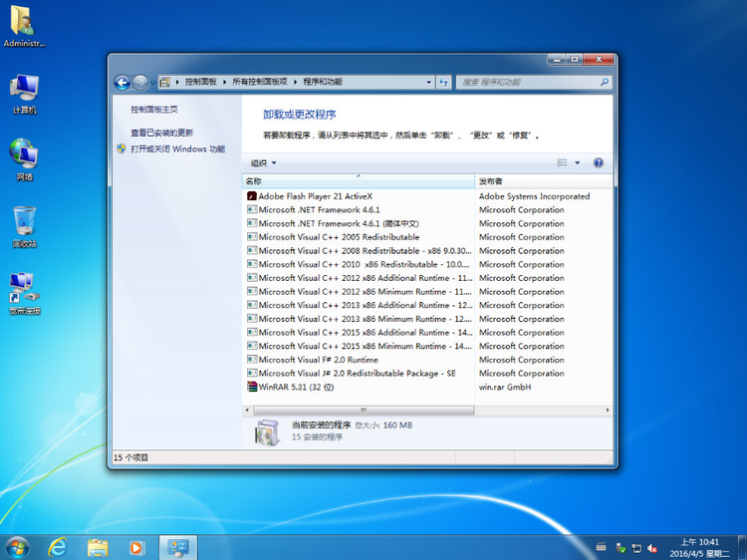Expand arrow after 所有控制面板项 breadcrumb
This screenshot has height=560, width=747.
[x=296, y=82]
